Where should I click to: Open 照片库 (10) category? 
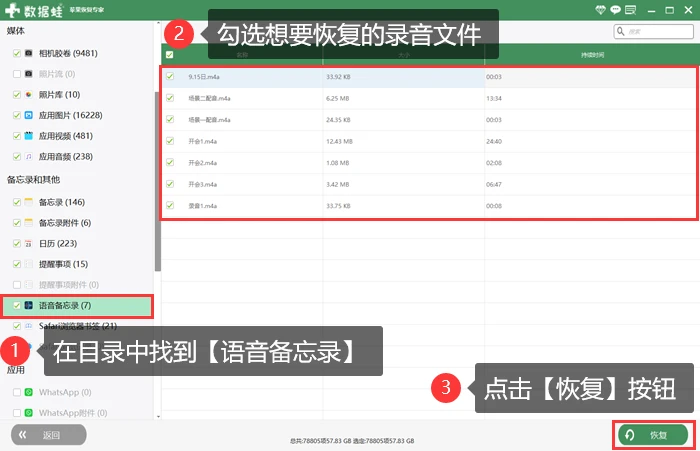[59, 95]
